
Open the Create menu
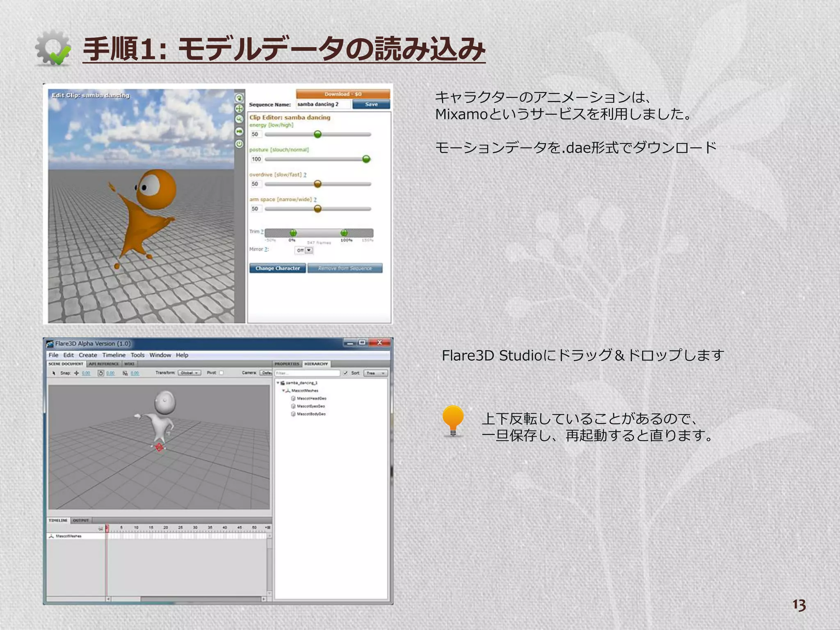[88, 355]
